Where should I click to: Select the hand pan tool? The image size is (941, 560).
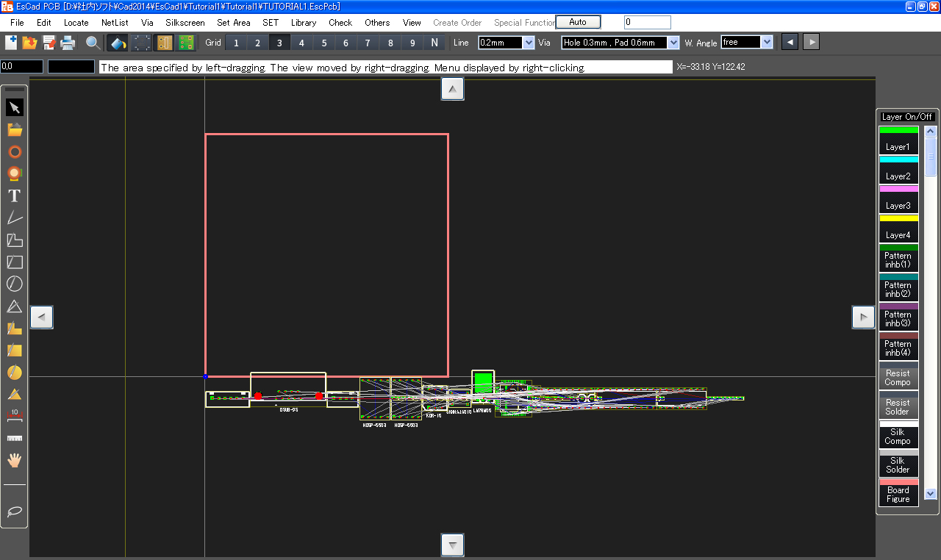click(x=15, y=460)
